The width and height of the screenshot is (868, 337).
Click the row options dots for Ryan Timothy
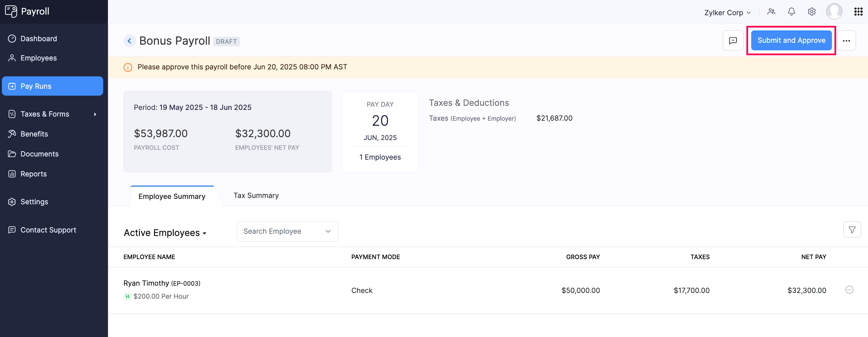click(850, 290)
